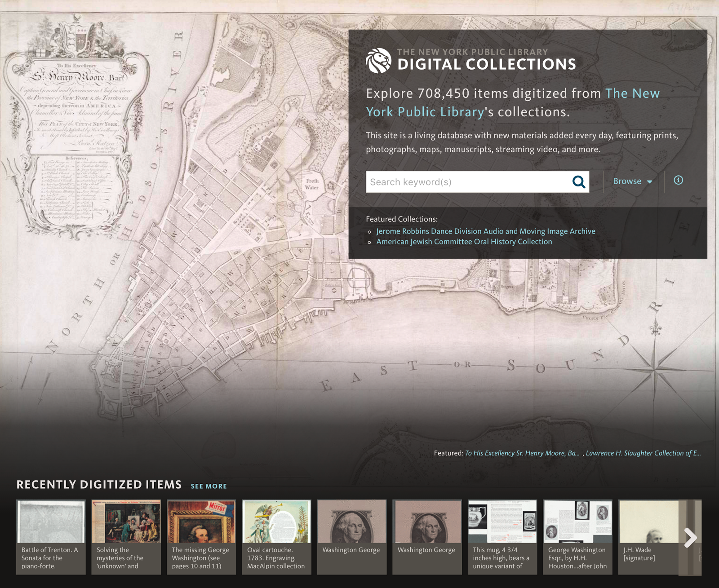Open the American Jewish Committee Oral History Collection
Screen dimensions: 719x588
(464, 241)
